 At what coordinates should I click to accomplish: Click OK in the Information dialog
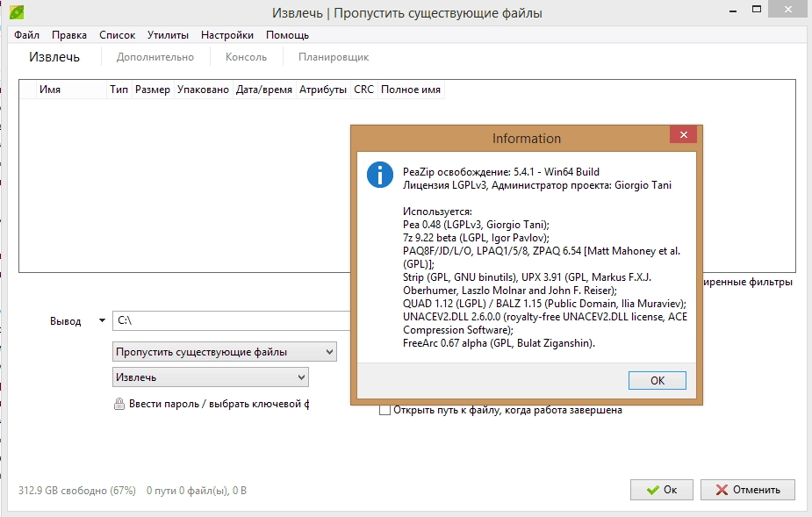point(658,380)
